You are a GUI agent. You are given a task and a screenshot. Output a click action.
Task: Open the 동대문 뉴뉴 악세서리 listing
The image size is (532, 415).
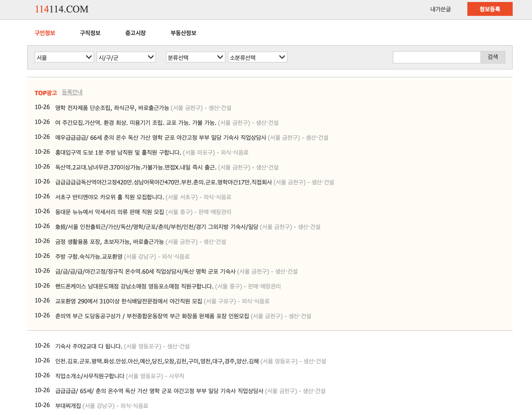click(109, 212)
